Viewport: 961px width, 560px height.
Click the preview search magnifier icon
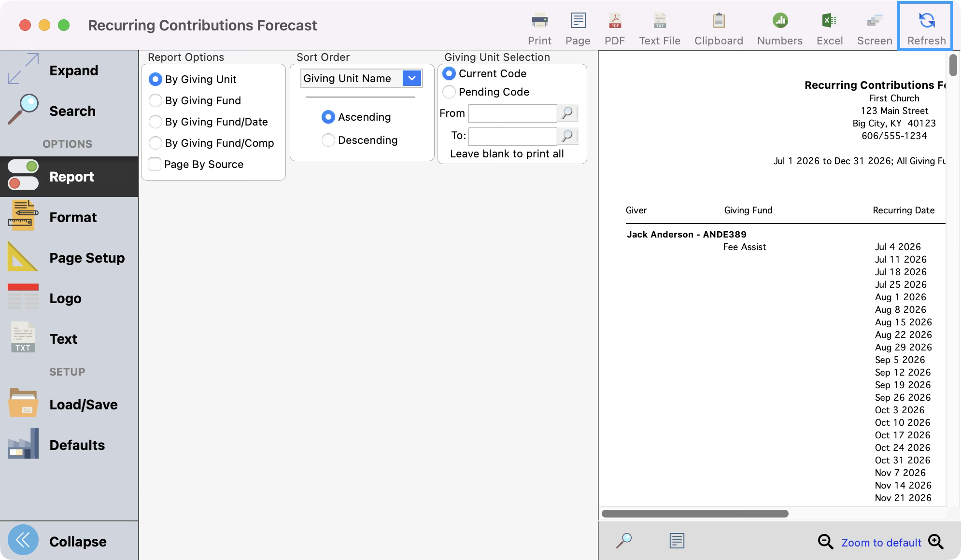pos(624,541)
